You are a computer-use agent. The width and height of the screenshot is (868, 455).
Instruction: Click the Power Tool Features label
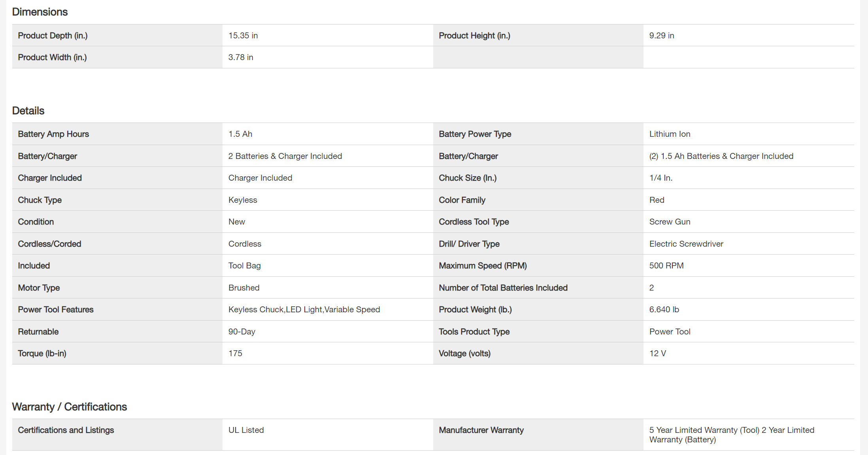pyautogui.click(x=56, y=310)
